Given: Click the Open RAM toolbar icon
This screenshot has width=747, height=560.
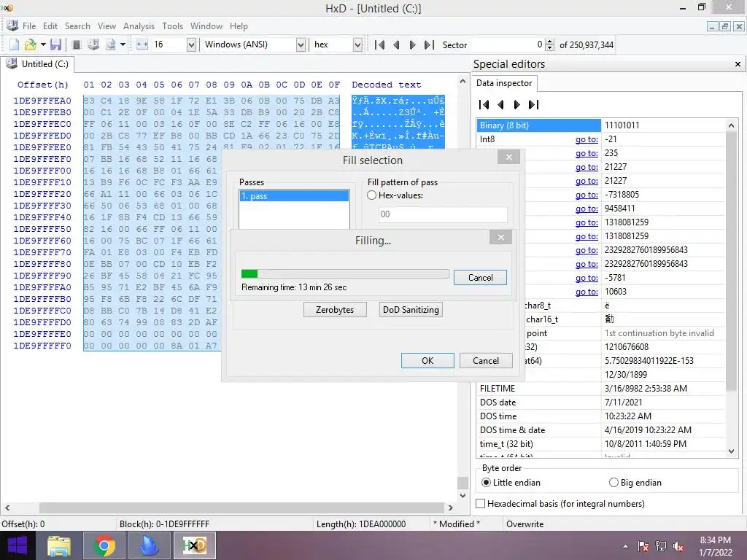Looking at the screenshot, I should 76,44.
